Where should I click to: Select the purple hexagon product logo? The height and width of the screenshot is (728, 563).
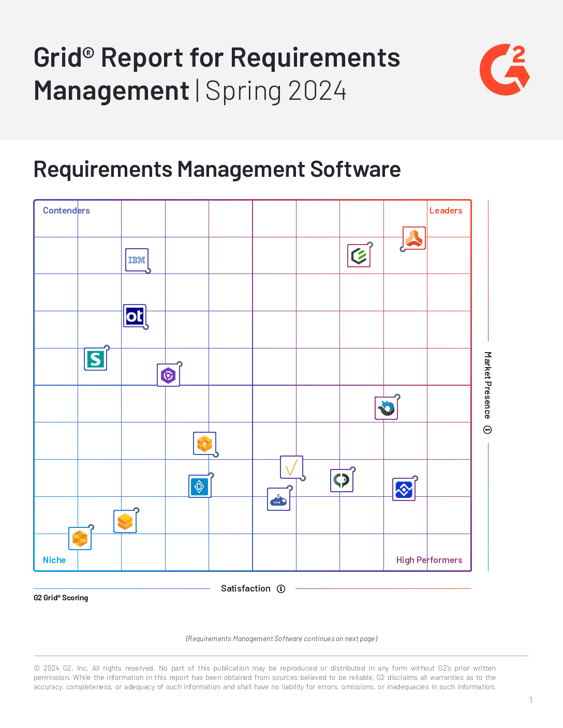168,375
